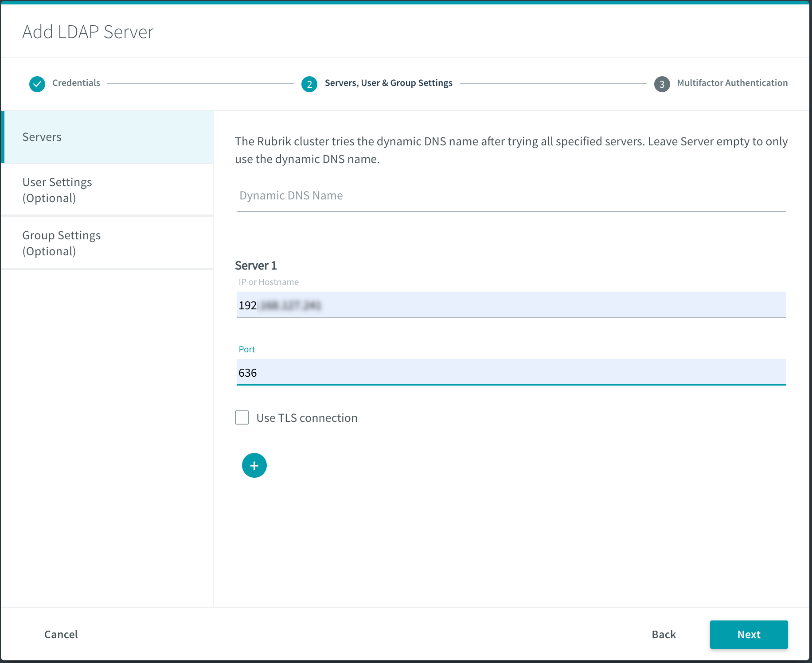The width and height of the screenshot is (812, 663).
Task: Click the Port field label
Action: click(x=247, y=349)
